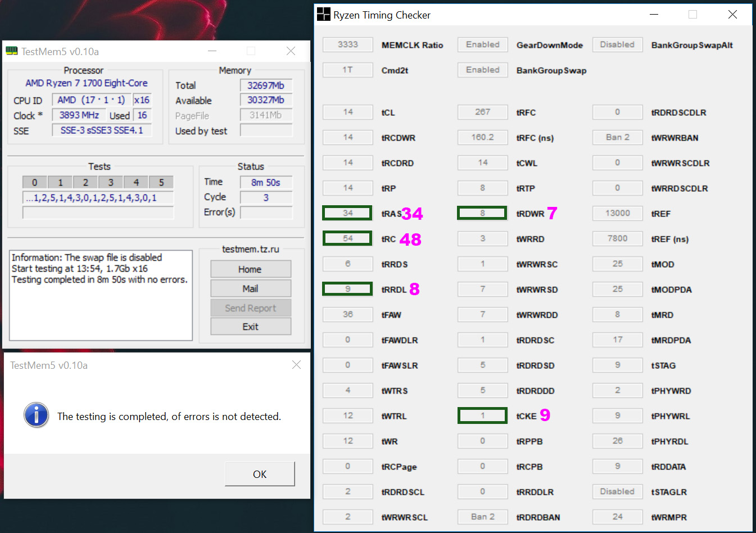Viewport: 756px width, 533px height.
Task: Click the tPHYWRD value field showing 2
Action: [x=618, y=390]
